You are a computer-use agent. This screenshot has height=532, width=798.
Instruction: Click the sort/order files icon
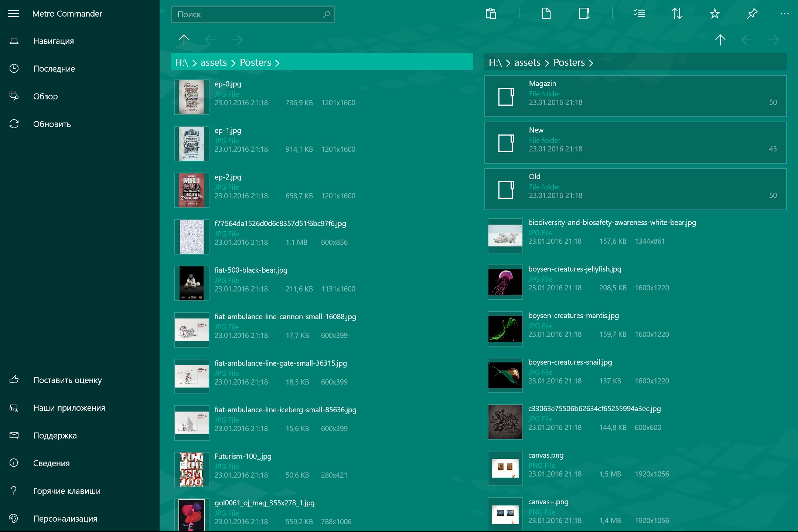tap(677, 13)
